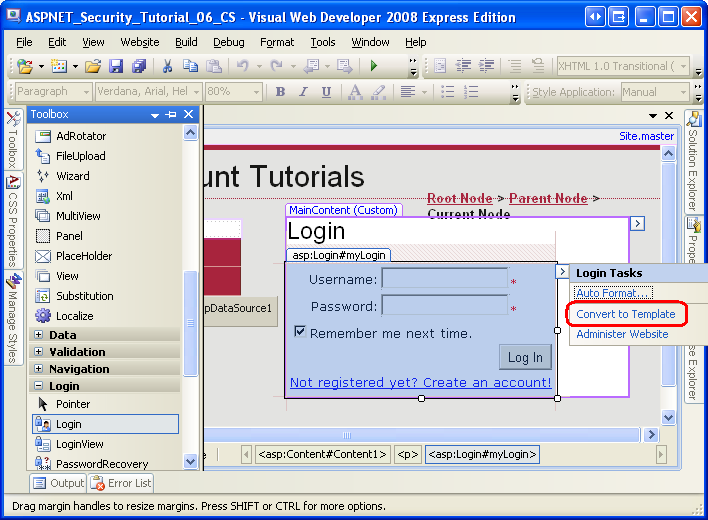Pin the Toolbox panel with auto-hide icon
Image resolution: width=708 pixels, height=520 pixels.
171,115
